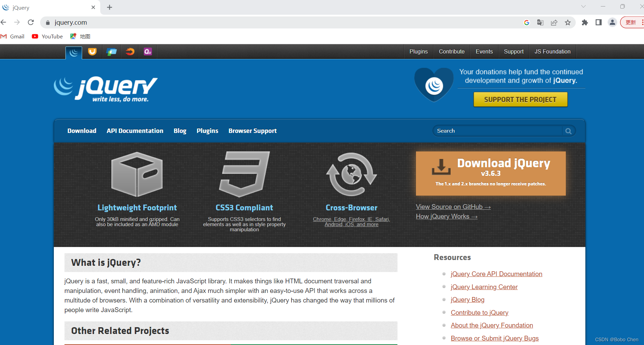Open the jQuery Mobile project icon

(x=111, y=52)
